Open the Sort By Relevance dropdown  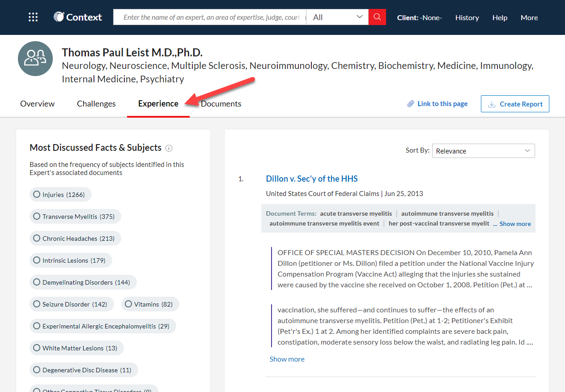click(483, 151)
